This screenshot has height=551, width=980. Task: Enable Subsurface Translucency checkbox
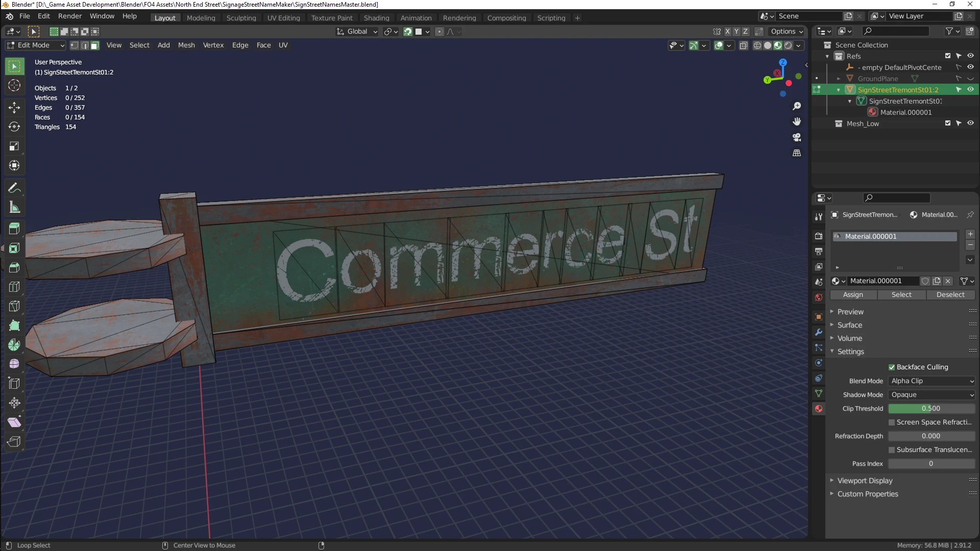pos(892,450)
